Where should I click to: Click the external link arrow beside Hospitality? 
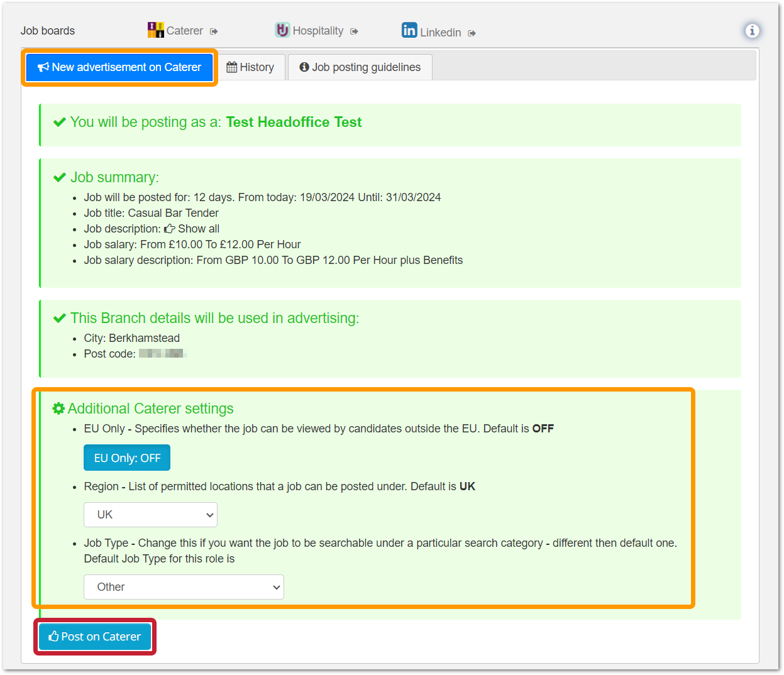[354, 31]
